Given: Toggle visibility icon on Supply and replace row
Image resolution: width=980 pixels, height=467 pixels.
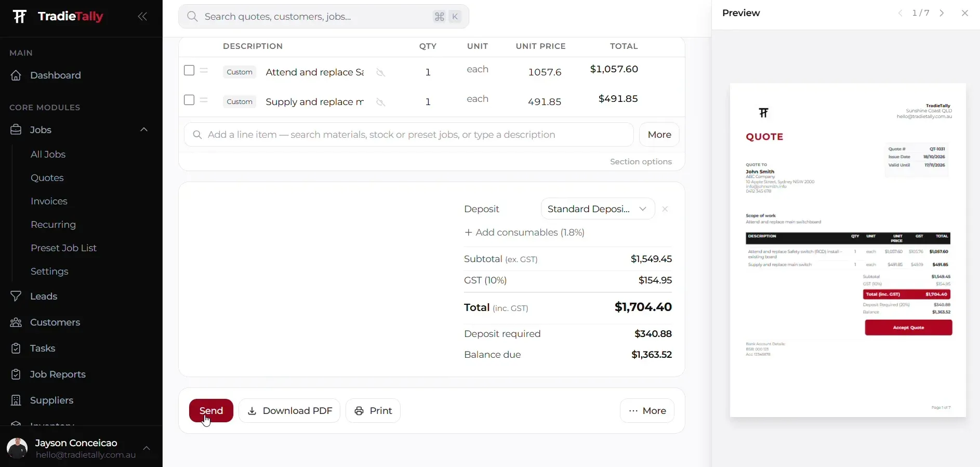Looking at the screenshot, I should coord(381,102).
